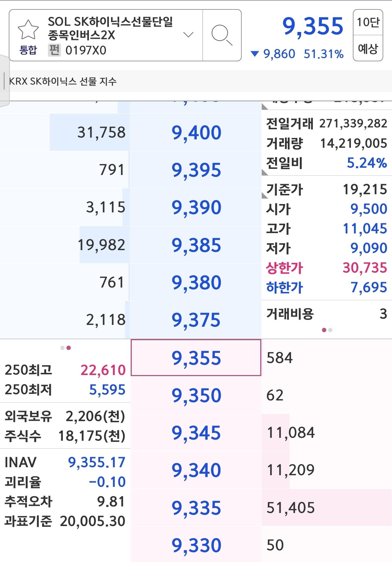The image size is (392, 562).
Task: Tap bid quantity 11,209
Action: point(291,470)
